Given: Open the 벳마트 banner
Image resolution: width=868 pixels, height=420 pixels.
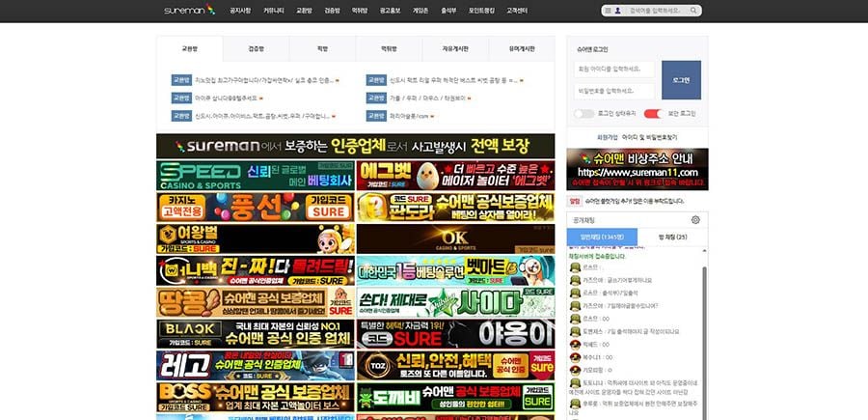Looking at the screenshot, I should 455,270.
